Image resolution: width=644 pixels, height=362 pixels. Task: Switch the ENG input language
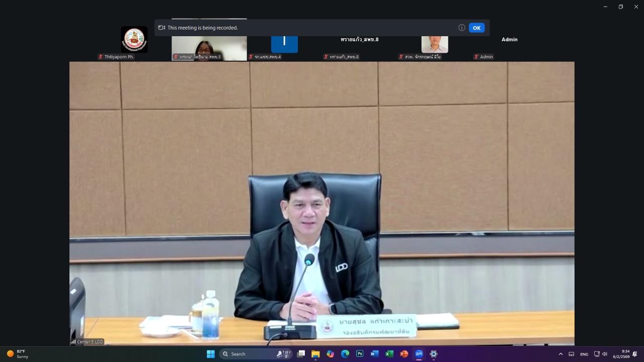point(584,354)
